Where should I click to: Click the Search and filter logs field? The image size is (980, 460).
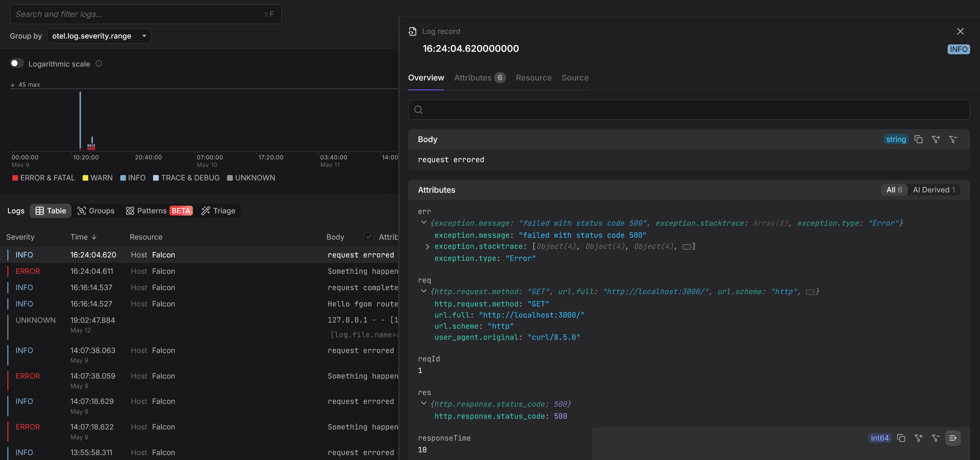pos(137,14)
